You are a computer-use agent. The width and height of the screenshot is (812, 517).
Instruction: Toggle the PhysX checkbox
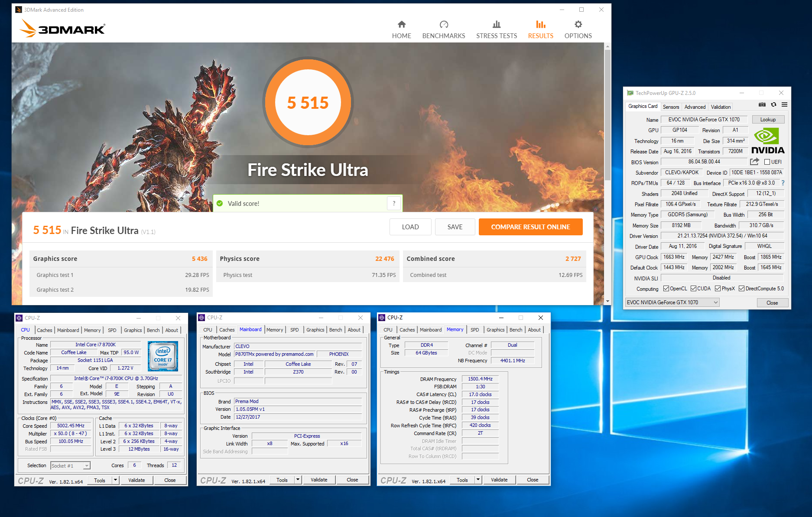point(718,289)
